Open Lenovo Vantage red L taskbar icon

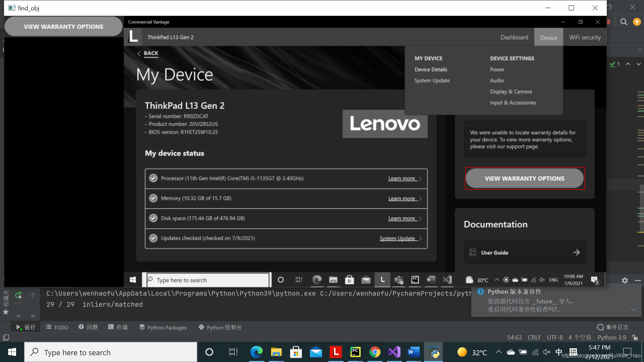(335, 352)
